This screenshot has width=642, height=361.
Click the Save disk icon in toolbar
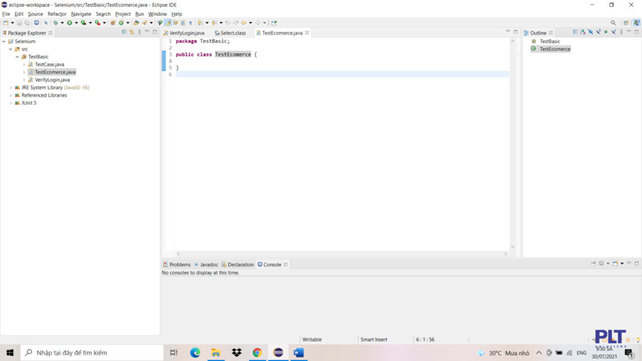pyautogui.click(x=19, y=23)
